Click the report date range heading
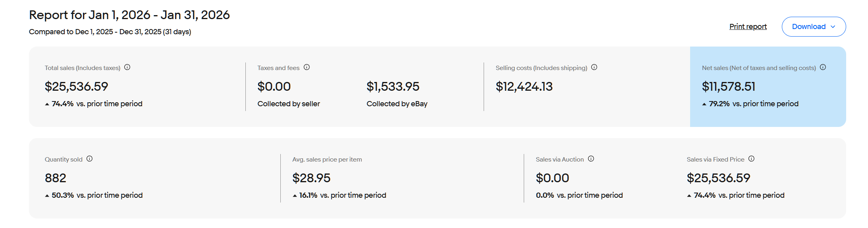The width and height of the screenshot is (868, 228). coord(129,15)
